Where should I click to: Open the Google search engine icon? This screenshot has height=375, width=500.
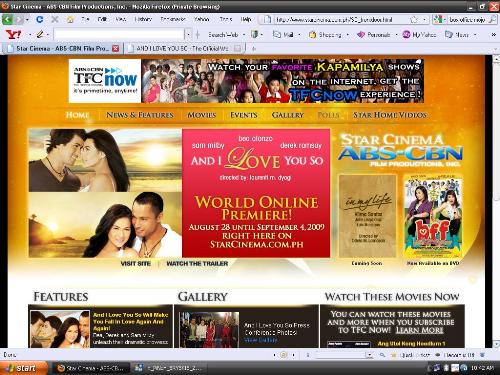click(438, 19)
